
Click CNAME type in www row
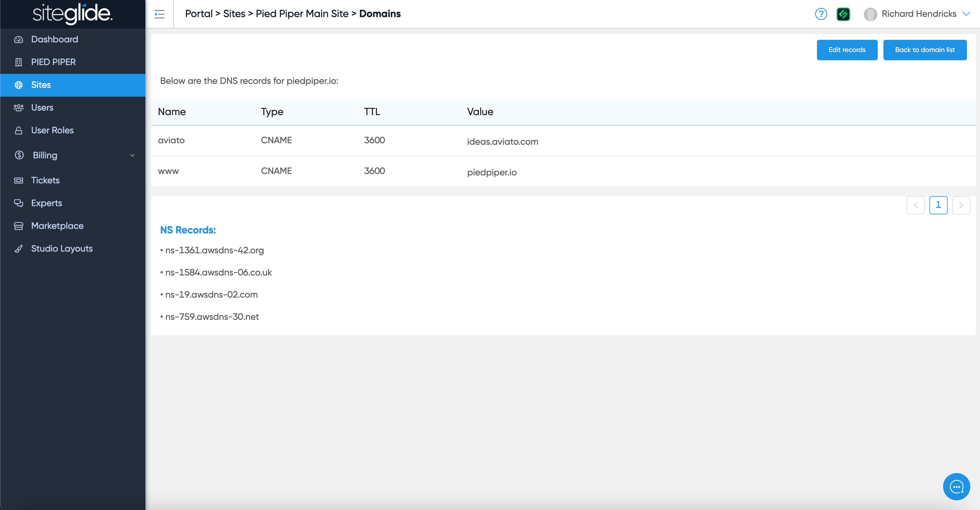coord(276,171)
